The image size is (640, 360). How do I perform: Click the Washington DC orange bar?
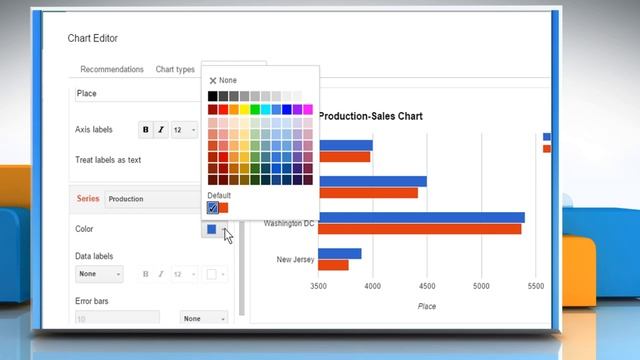pyautogui.click(x=420, y=229)
